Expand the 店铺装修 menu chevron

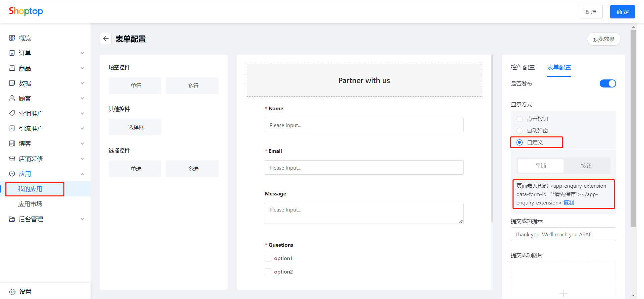82,159
